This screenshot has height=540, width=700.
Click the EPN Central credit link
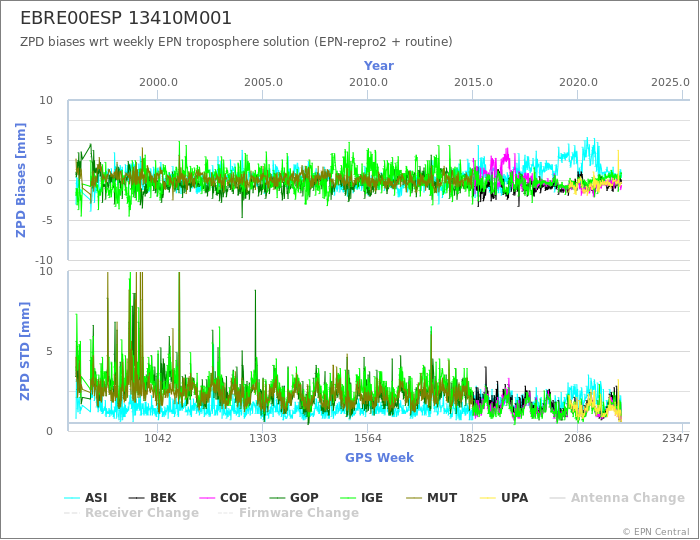pos(656,532)
